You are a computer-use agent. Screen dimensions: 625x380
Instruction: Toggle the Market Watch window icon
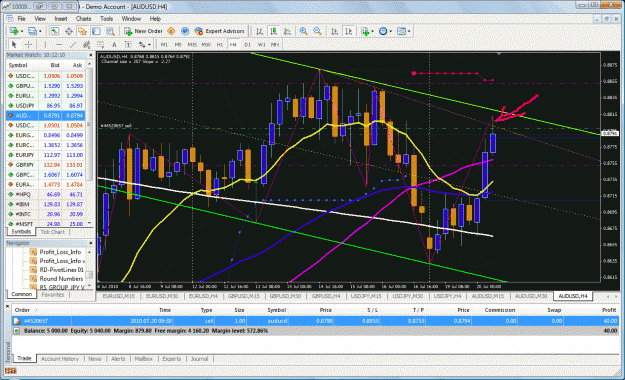[x=55, y=31]
